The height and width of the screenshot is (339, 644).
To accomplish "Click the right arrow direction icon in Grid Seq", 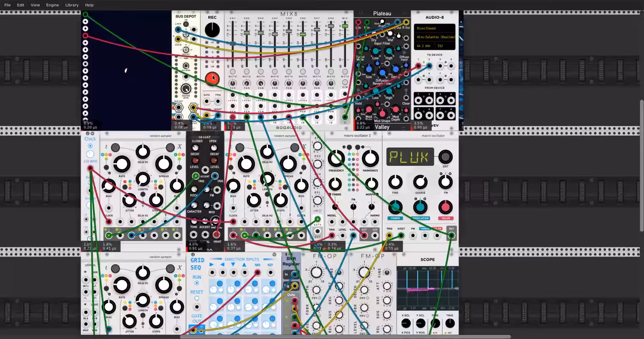I will 211,265.
